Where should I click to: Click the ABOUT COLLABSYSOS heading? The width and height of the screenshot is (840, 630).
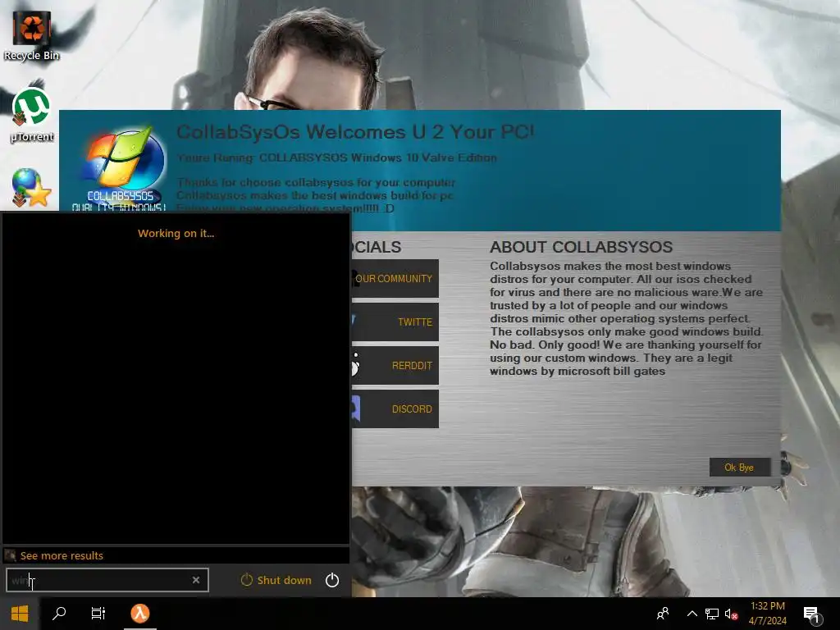coord(582,247)
